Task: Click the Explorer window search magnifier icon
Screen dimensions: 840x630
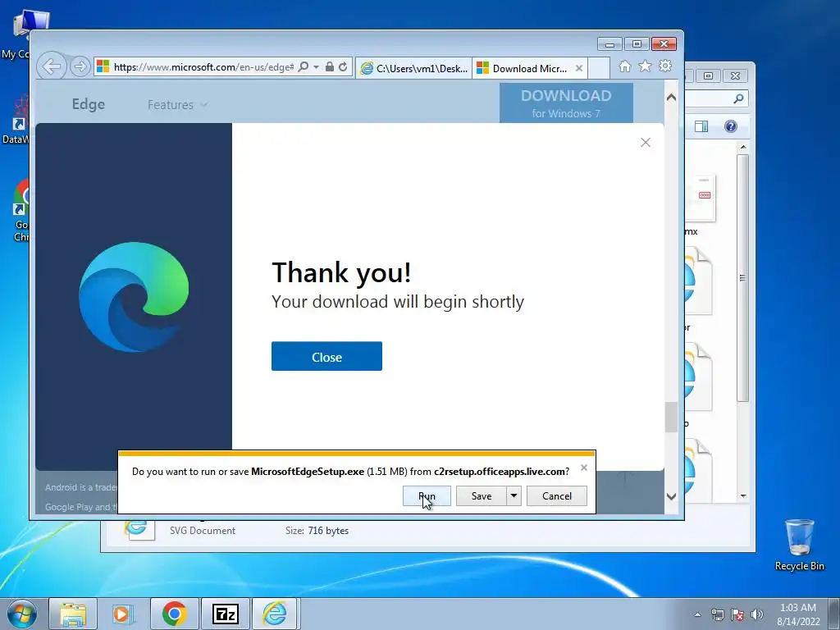Action: point(738,98)
